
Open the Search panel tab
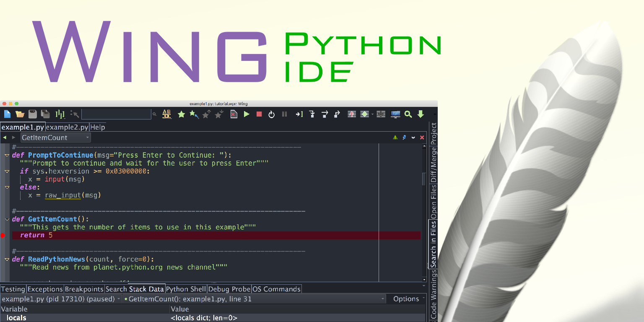[x=116, y=289]
